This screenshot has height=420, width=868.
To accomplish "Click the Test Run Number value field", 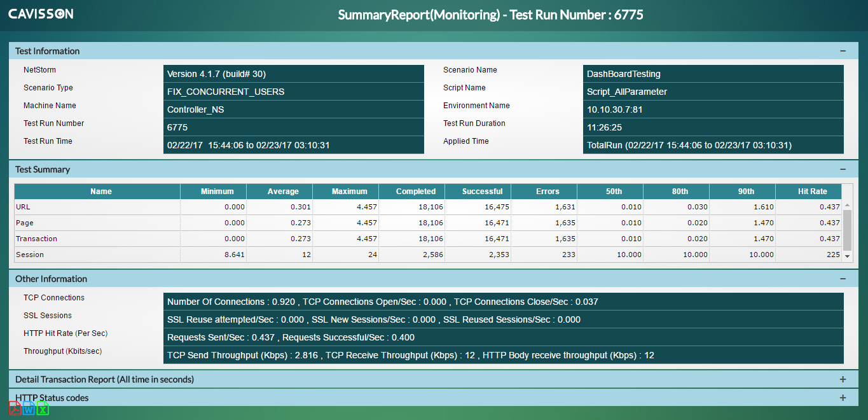I will (x=294, y=127).
